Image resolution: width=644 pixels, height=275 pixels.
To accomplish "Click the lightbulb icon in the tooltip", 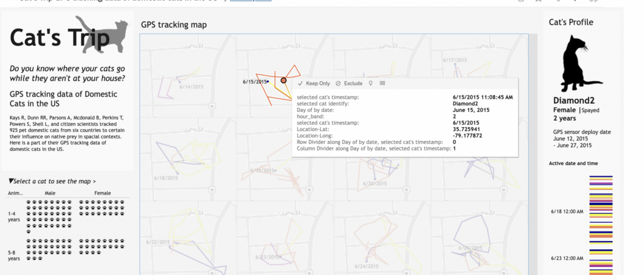I will pyautogui.click(x=371, y=83).
